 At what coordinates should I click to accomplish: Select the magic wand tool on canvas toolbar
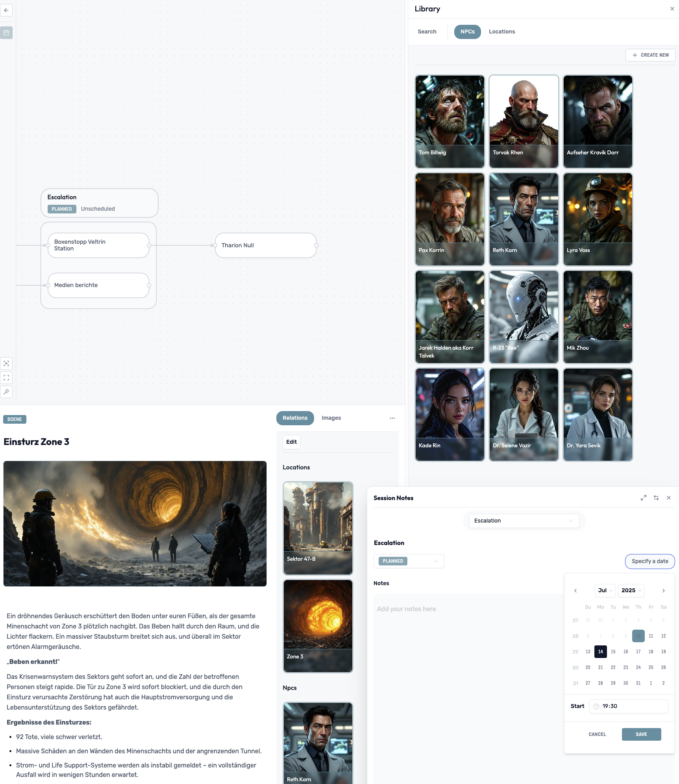[6, 392]
